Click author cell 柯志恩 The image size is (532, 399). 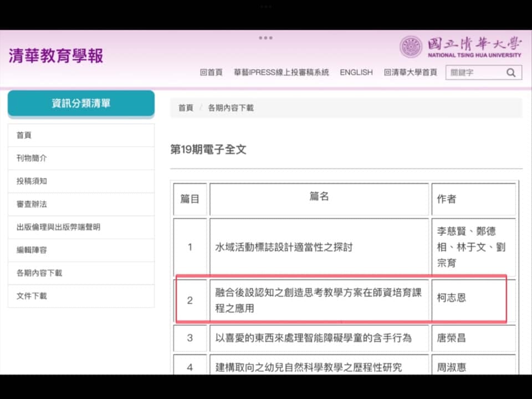pos(473,300)
